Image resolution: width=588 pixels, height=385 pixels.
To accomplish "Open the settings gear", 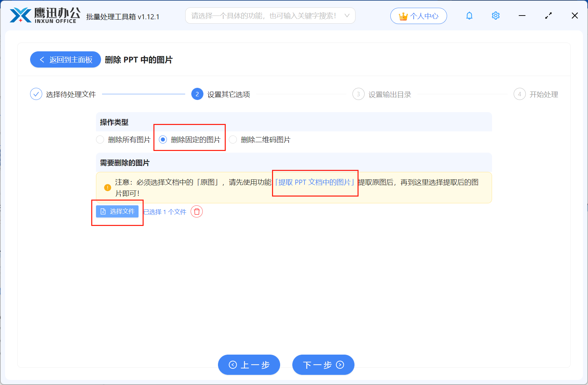I will pyautogui.click(x=495, y=16).
